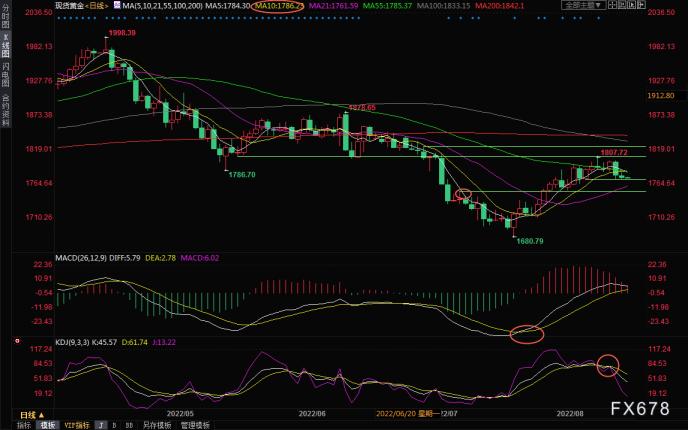Click the J template button
The height and width of the screenshot is (430, 688).
pos(101,424)
